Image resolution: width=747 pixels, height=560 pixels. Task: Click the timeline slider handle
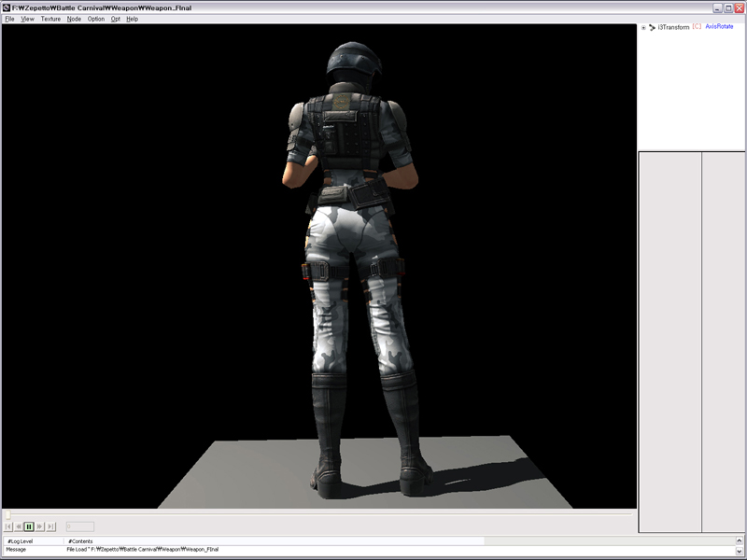pos(7,514)
